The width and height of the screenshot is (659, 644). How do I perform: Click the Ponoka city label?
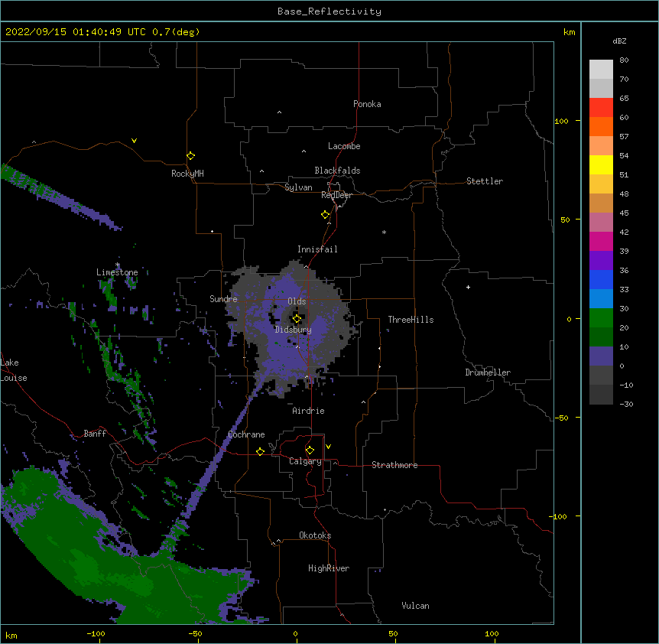pyautogui.click(x=367, y=104)
